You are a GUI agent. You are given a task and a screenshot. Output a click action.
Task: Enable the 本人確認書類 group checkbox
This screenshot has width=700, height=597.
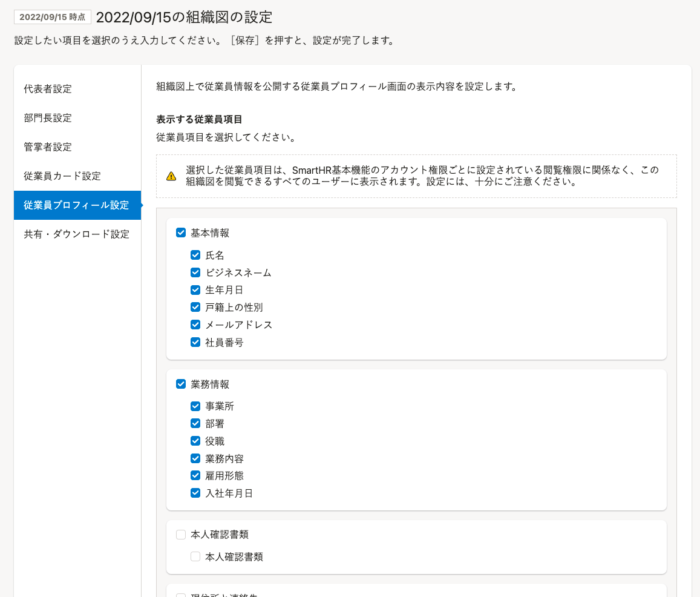coord(181,535)
